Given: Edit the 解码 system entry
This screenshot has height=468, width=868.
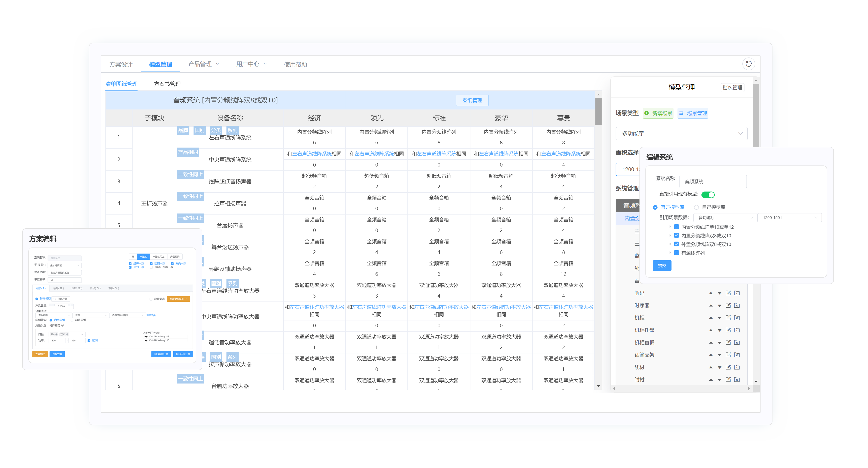Looking at the screenshot, I should [x=728, y=293].
